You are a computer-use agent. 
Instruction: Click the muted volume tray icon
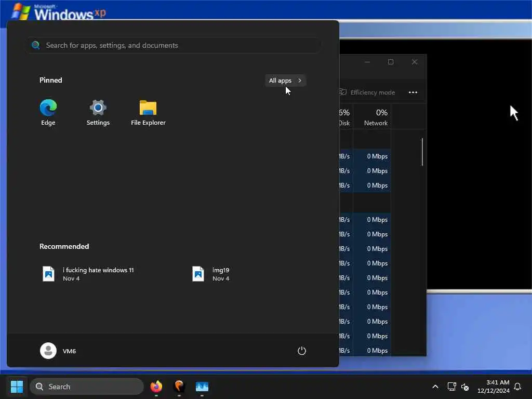(465, 387)
